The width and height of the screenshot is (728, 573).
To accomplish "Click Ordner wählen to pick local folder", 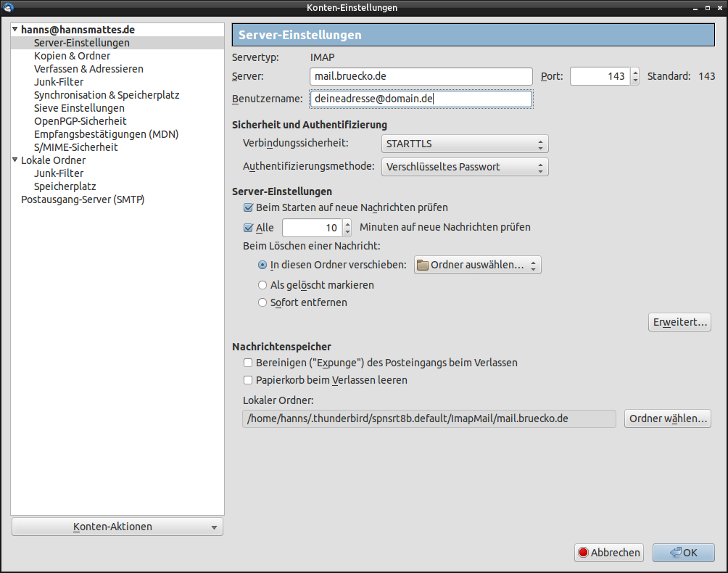I will tap(667, 419).
